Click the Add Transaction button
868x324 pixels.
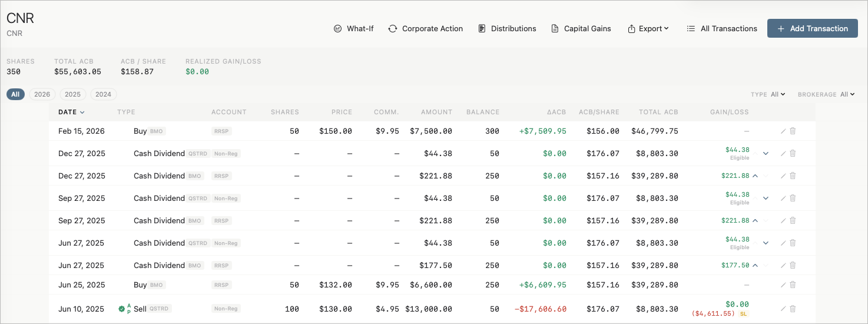pos(812,28)
